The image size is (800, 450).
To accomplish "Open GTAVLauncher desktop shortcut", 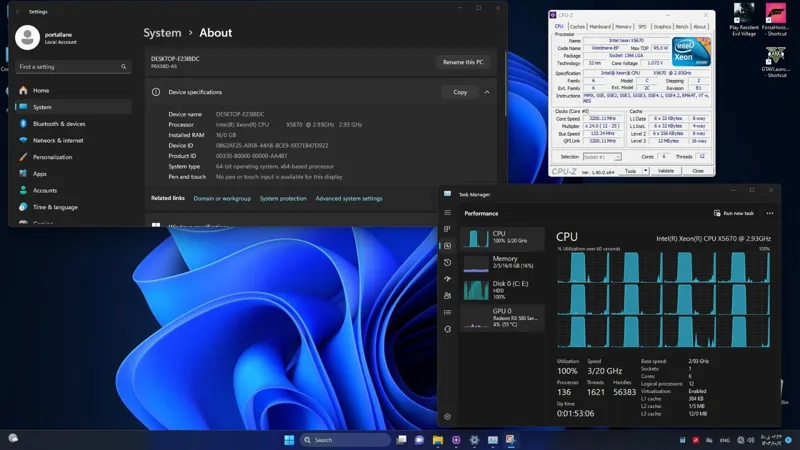I will 775,62.
